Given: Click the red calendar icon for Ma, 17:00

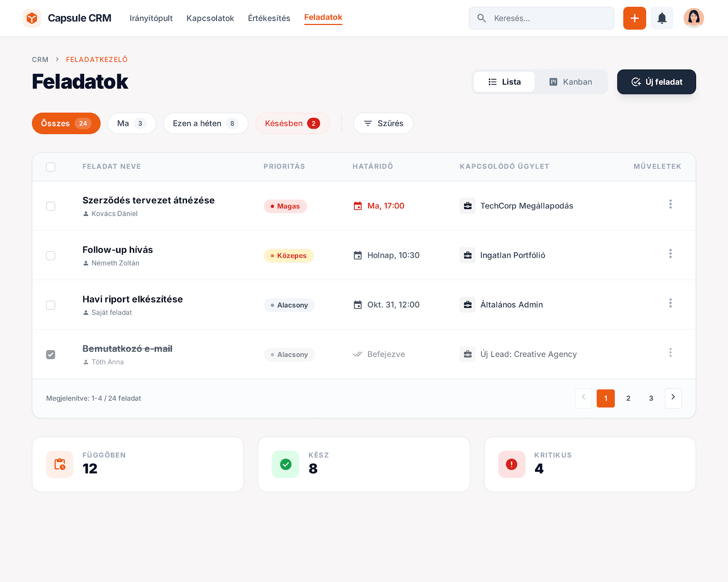Looking at the screenshot, I should pyautogui.click(x=358, y=206).
